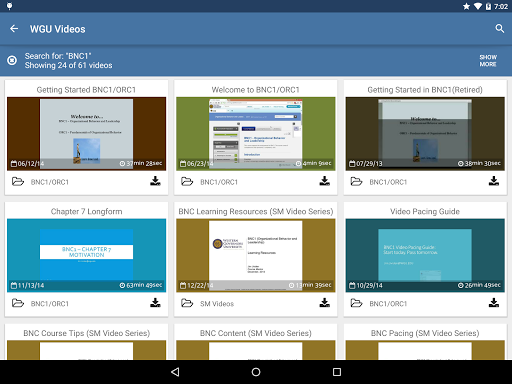Image resolution: width=512 pixels, height=384 pixels.
Task: Download BNC Learning Resources video
Action: pyautogui.click(x=325, y=303)
